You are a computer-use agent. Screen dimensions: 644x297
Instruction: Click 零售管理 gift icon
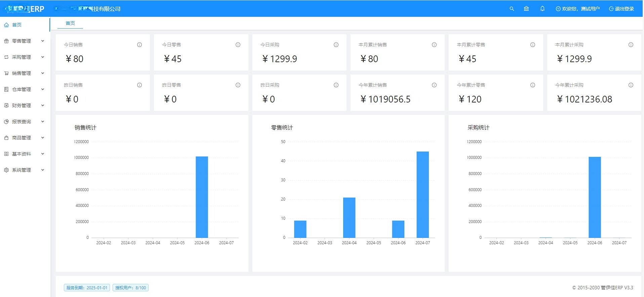click(6, 41)
